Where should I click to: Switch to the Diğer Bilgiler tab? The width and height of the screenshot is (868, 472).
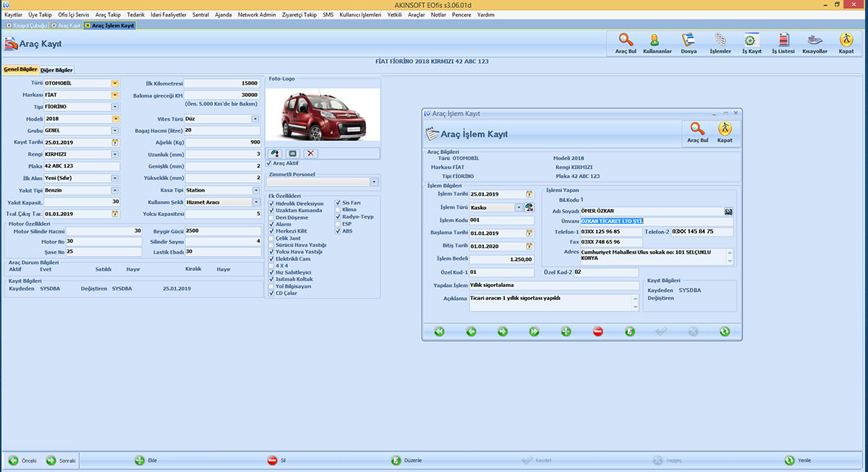(x=56, y=70)
